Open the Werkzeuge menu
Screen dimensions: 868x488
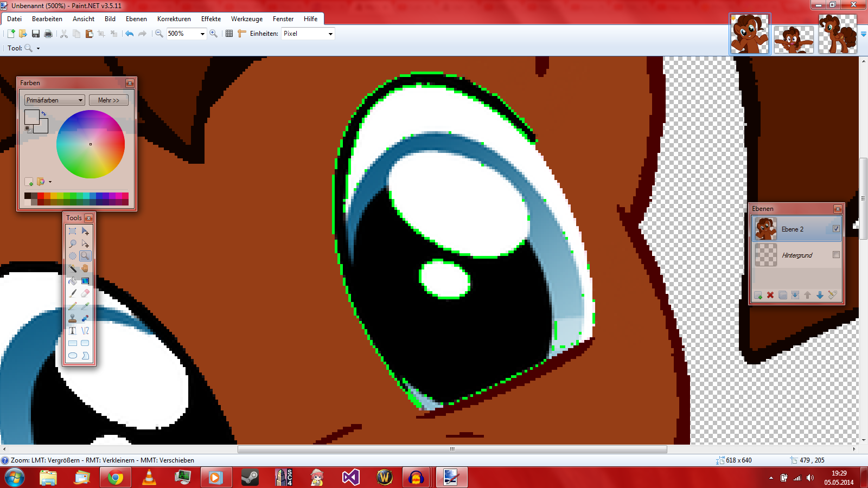coord(247,19)
